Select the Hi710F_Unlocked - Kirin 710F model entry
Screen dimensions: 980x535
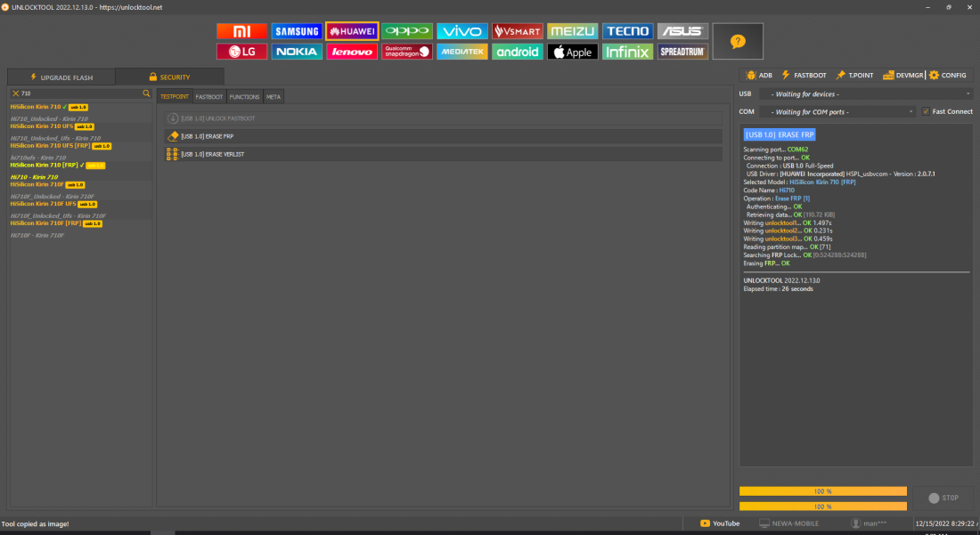click(53, 196)
